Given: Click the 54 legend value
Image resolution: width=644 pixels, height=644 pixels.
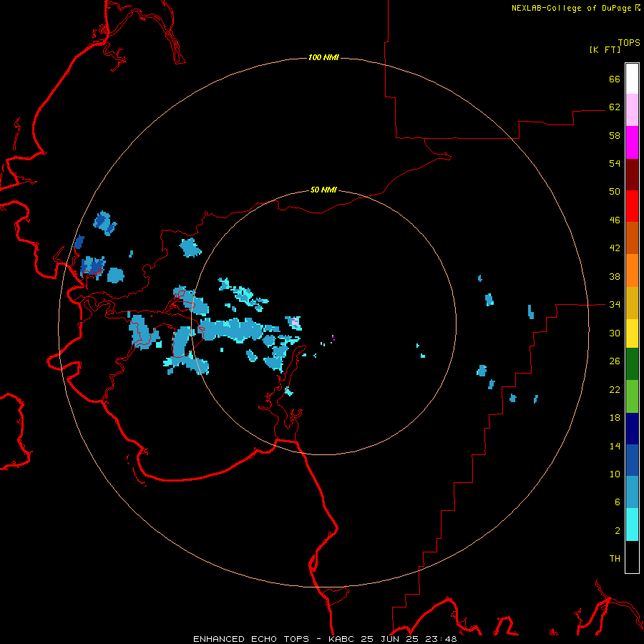Looking at the screenshot, I should click(615, 163).
